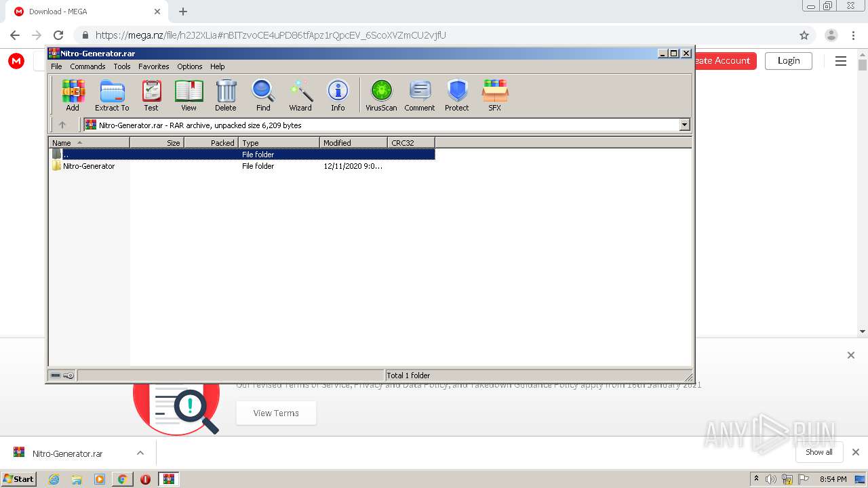Create SFX archive via toolbar icon

point(495,95)
